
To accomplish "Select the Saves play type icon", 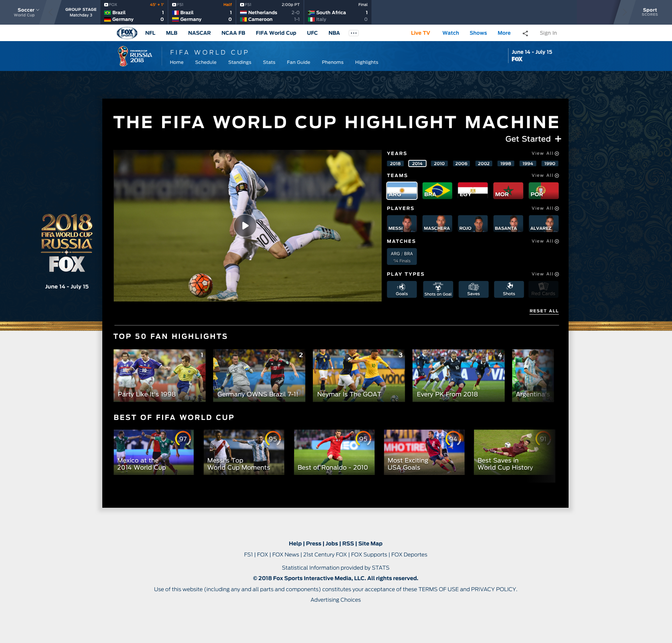I will coord(473,289).
